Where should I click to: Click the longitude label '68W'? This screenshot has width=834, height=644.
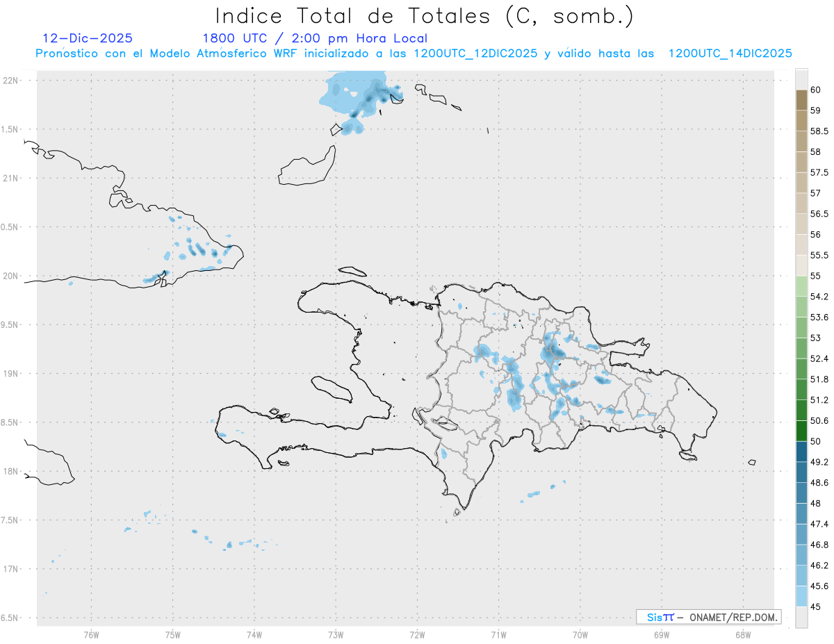pyautogui.click(x=743, y=634)
